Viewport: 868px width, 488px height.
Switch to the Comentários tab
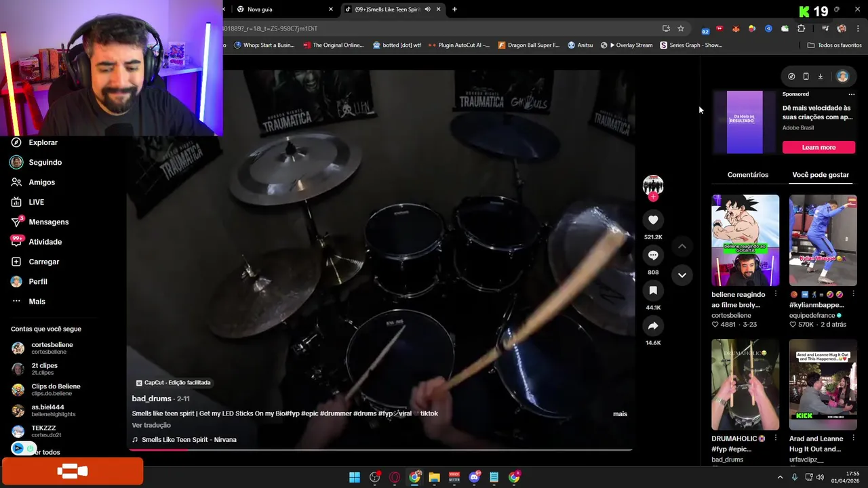(x=748, y=175)
